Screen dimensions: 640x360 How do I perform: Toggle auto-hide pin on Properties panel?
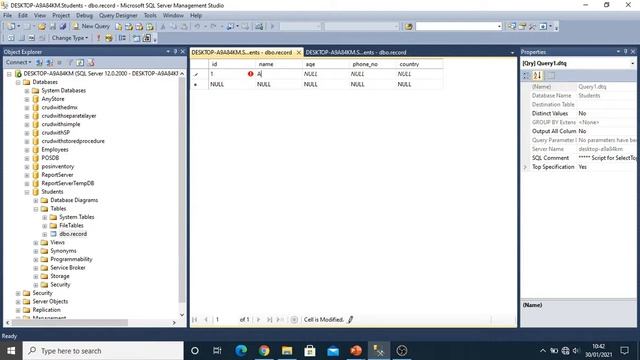(x=625, y=52)
